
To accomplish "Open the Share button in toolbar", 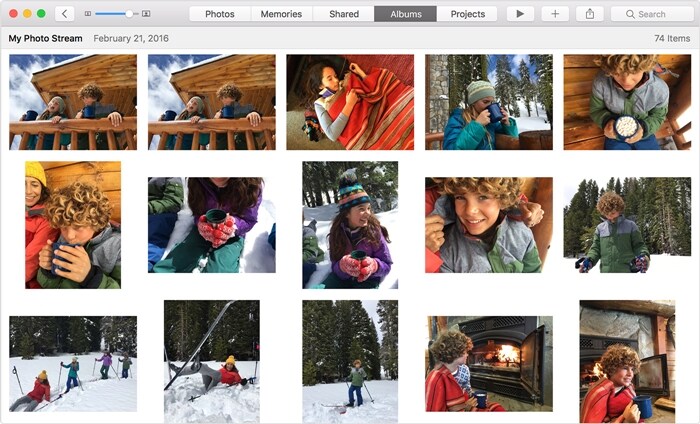I will (590, 14).
